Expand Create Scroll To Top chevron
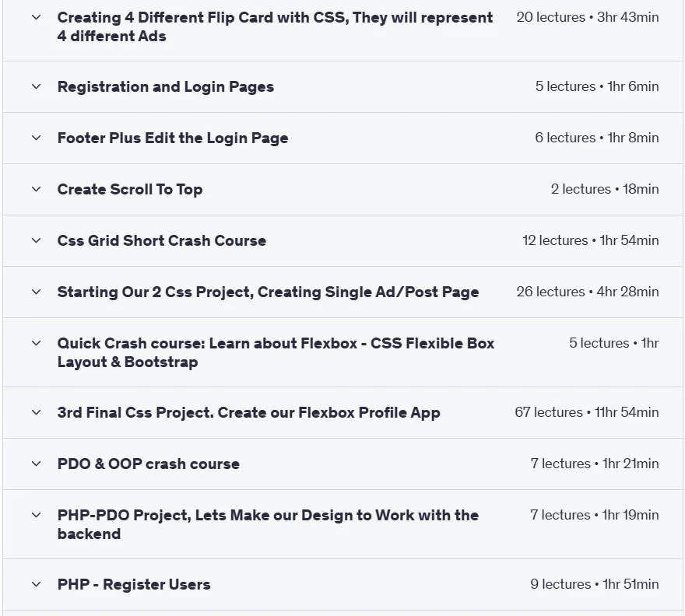The height and width of the screenshot is (616, 685). tap(37, 189)
